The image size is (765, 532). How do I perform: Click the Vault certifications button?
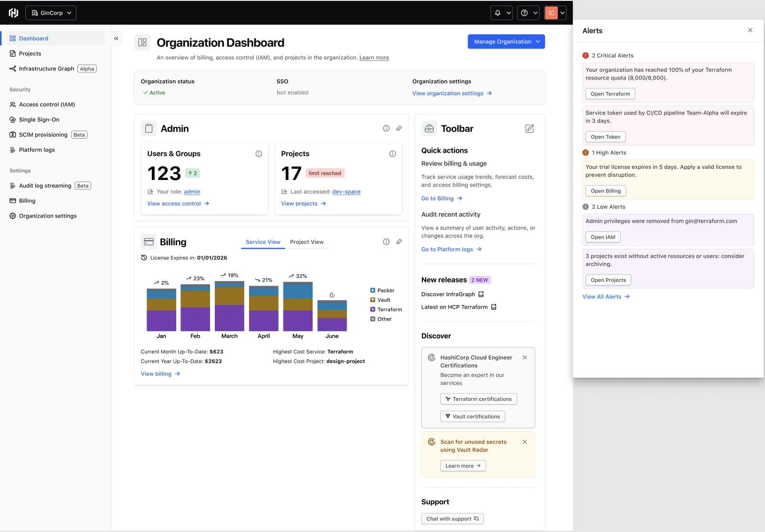pyautogui.click(x=473, y=416)
